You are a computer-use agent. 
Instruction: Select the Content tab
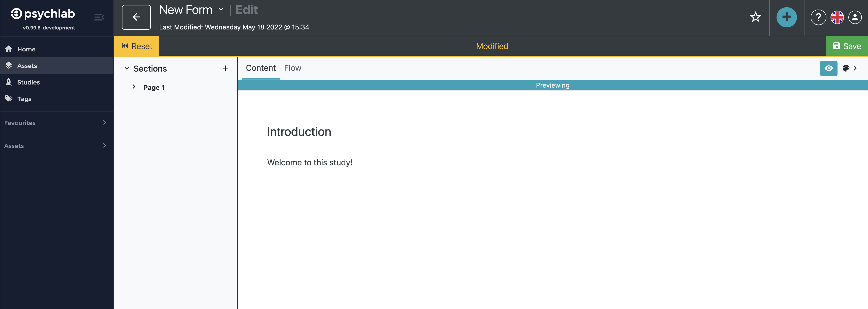(x=260, y=68)
